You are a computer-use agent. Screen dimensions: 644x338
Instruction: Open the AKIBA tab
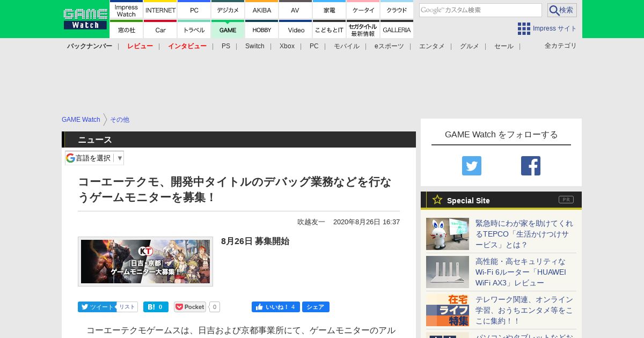pyautogui.click(x=262, y=10)
